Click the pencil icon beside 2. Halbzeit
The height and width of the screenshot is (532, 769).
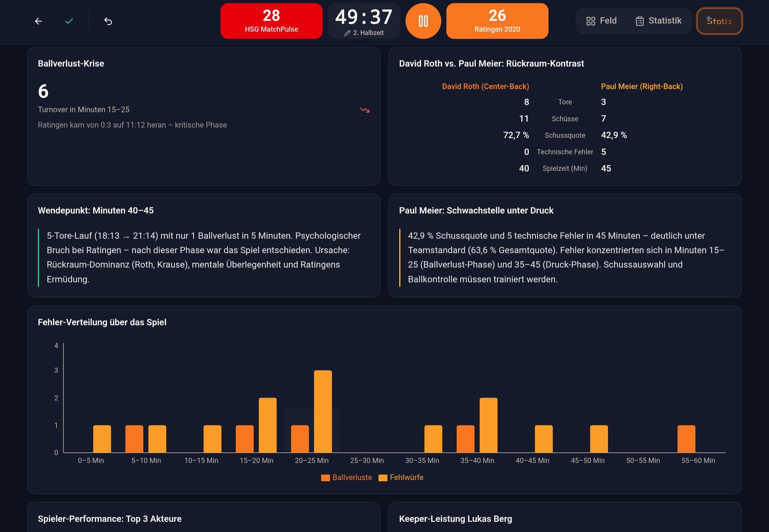[347, 33]
